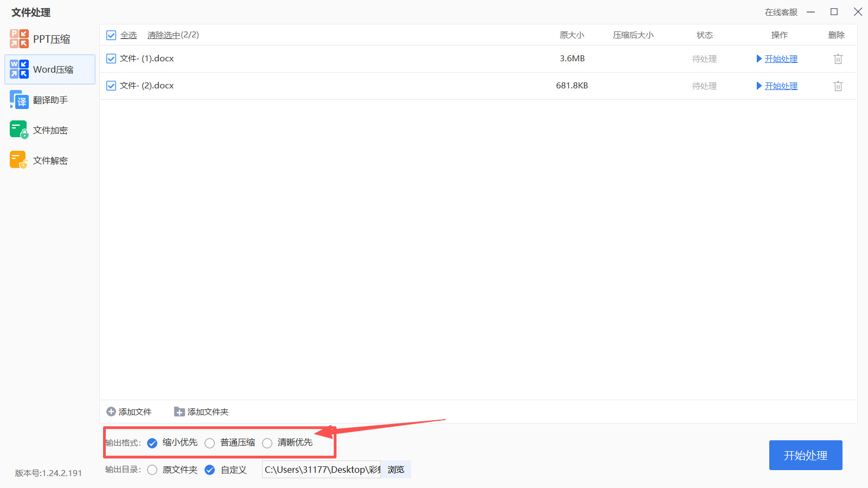Delete 文件- (2).docx with trash icon
This screenshot has width=868, height=488.
pyautogui.click(x=838, y=86)
